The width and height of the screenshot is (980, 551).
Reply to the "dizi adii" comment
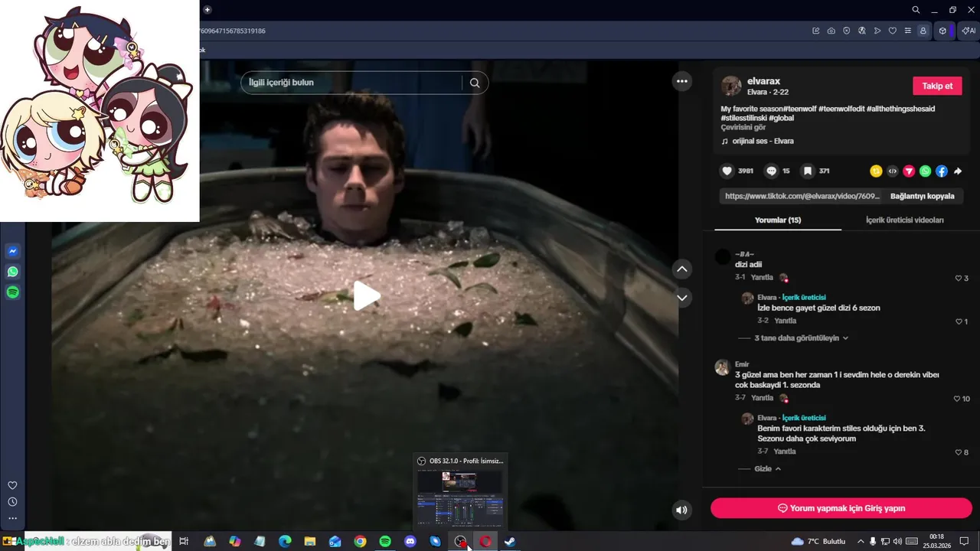[762, 278]
